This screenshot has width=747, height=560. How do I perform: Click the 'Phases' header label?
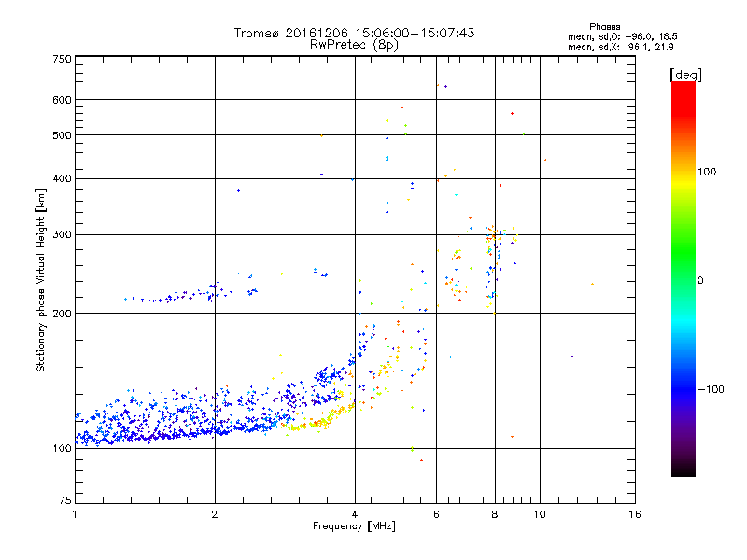pyautogui.click(x=604, y=27)
